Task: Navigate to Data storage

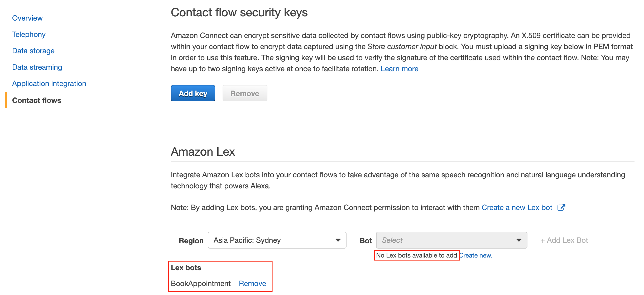Action: pos(33,51)
